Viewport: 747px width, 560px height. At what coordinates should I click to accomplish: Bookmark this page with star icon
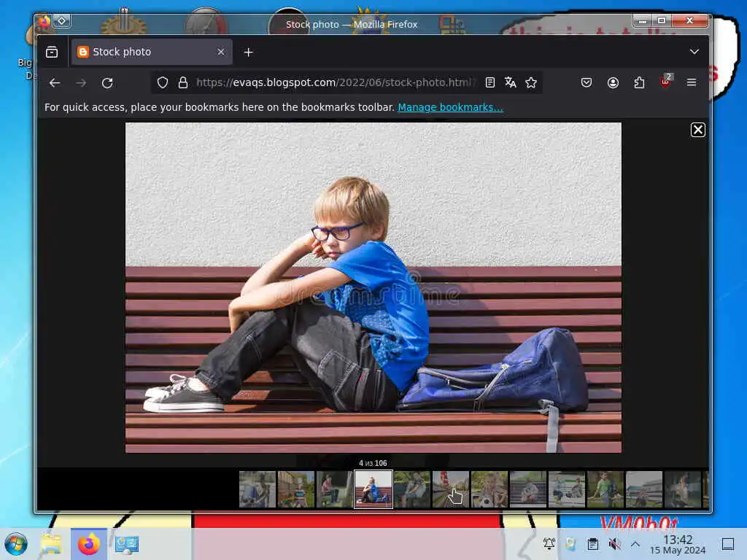coord(531,83)
